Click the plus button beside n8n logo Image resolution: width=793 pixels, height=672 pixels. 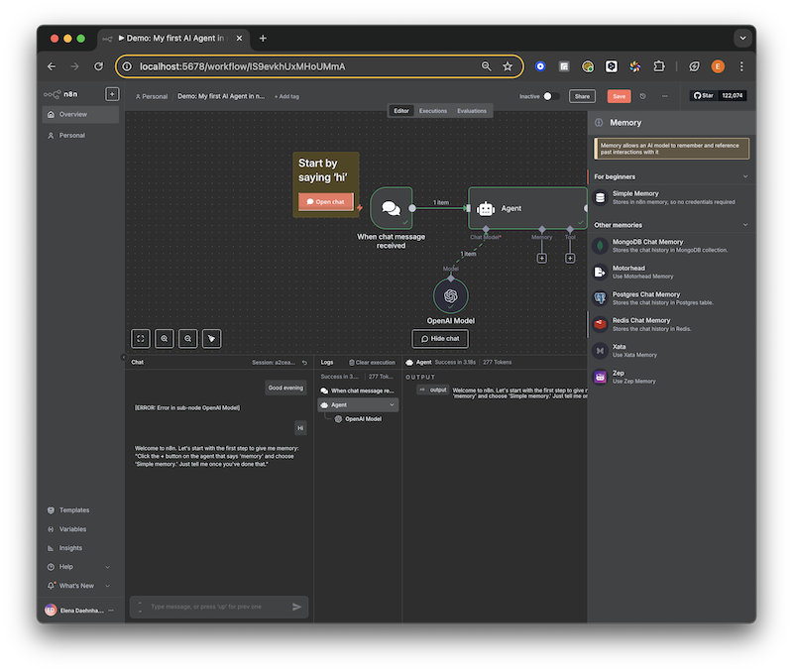click(112, 94)
